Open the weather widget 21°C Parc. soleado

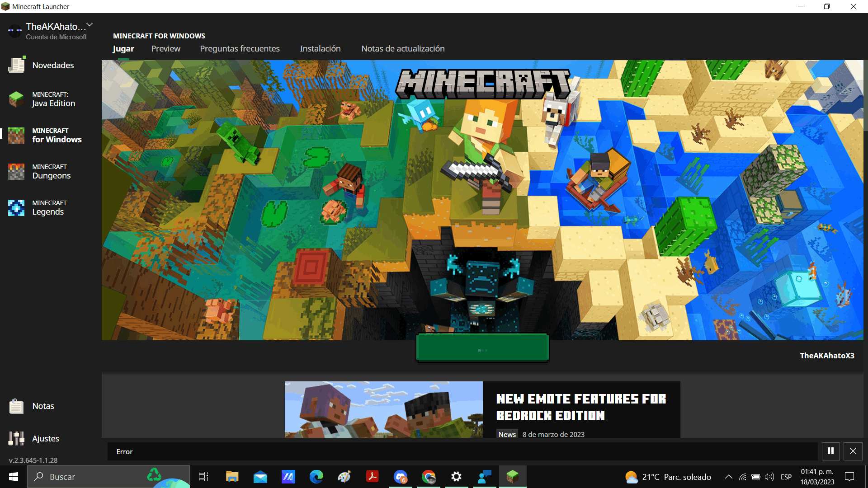tap(668, 477)
